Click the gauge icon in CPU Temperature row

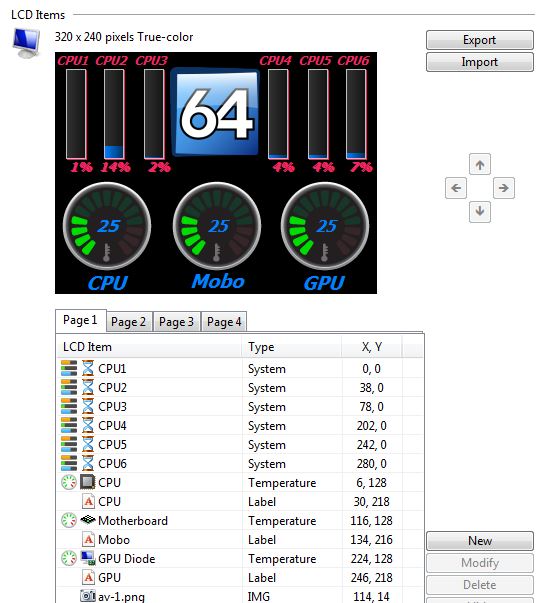point(69,483)
